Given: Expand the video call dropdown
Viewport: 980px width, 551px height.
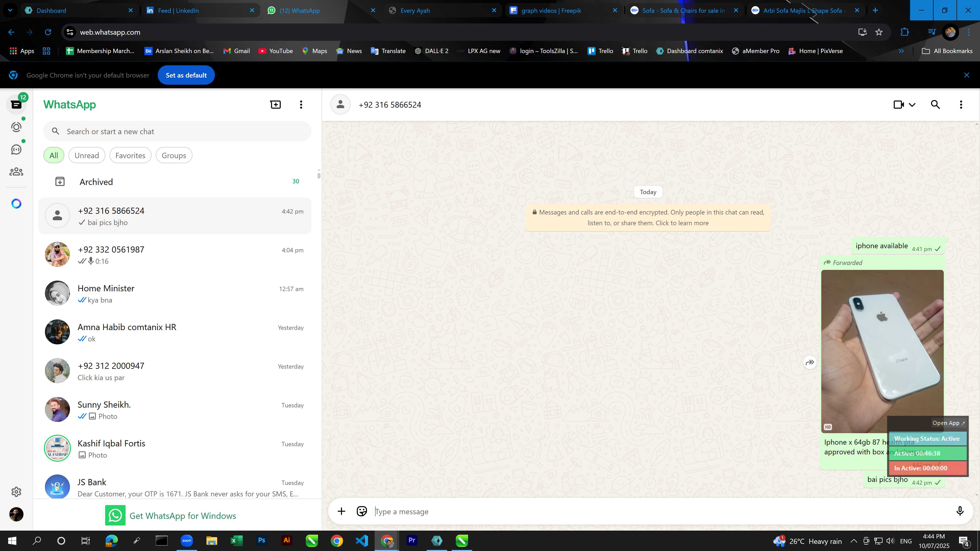Looking at the screenshot, I should [x=912, y=105].
